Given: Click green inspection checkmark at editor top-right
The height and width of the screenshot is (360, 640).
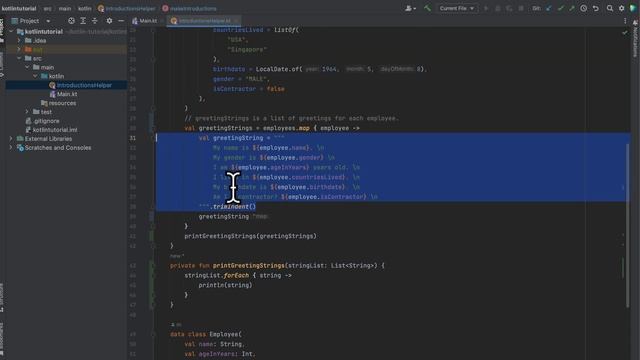Looking at the screenshot, I should coord(624,32).
